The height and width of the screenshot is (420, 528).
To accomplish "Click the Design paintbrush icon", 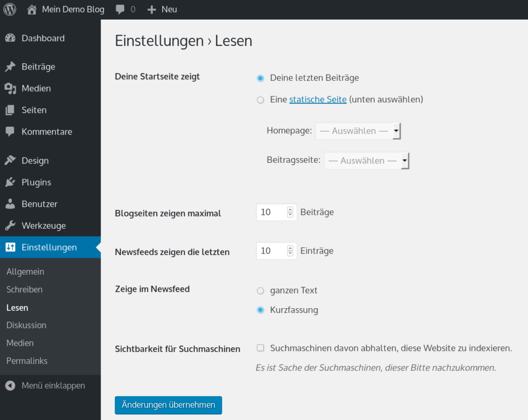I will 10,161.
